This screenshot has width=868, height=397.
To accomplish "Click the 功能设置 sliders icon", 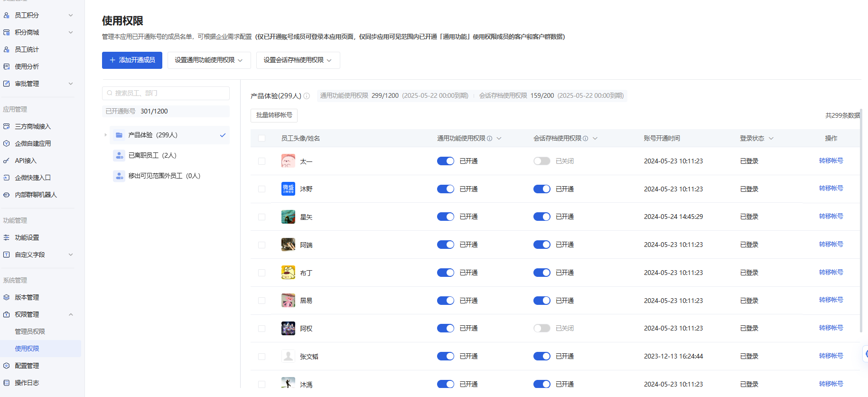I will coord(7,237).
